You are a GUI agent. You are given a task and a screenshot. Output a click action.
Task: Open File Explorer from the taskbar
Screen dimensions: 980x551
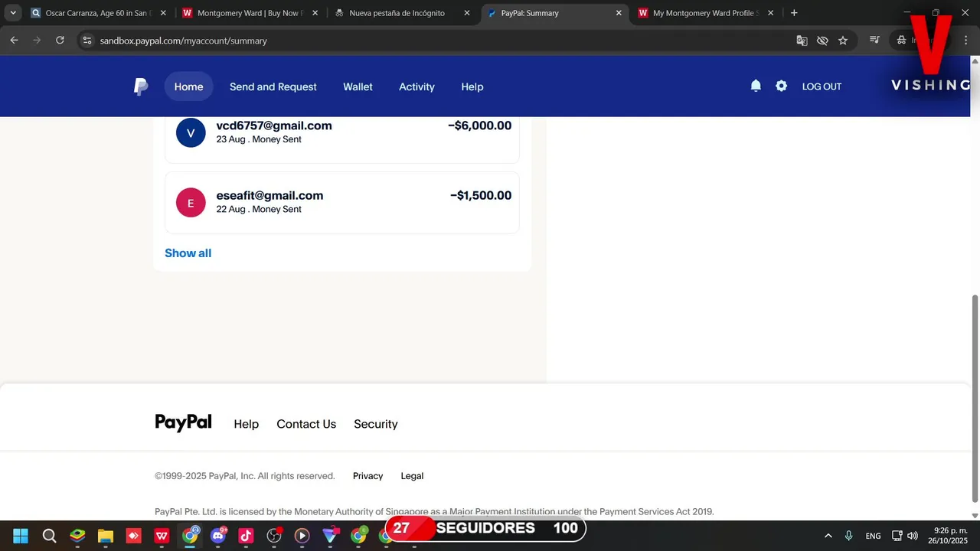coord(106,536)
